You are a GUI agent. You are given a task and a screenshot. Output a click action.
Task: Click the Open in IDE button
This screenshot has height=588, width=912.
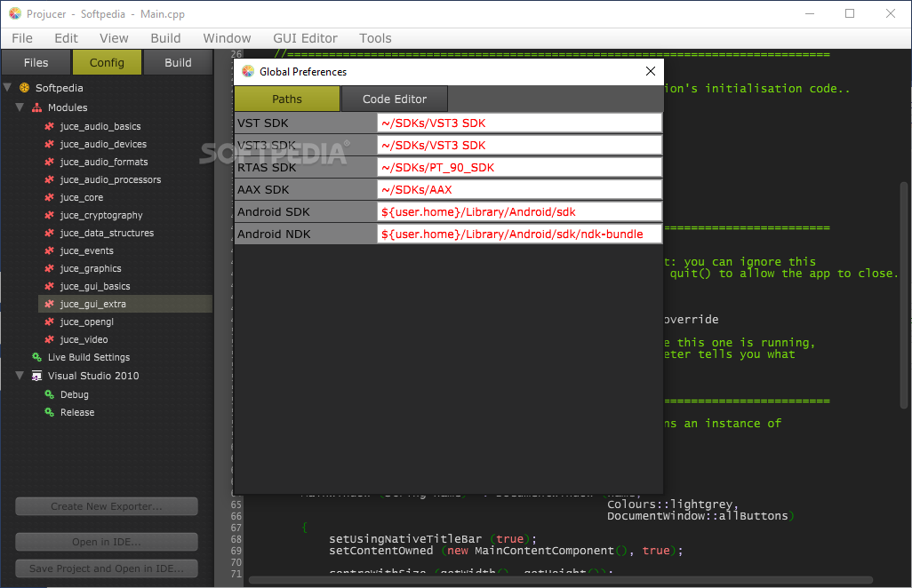(107, 542)
